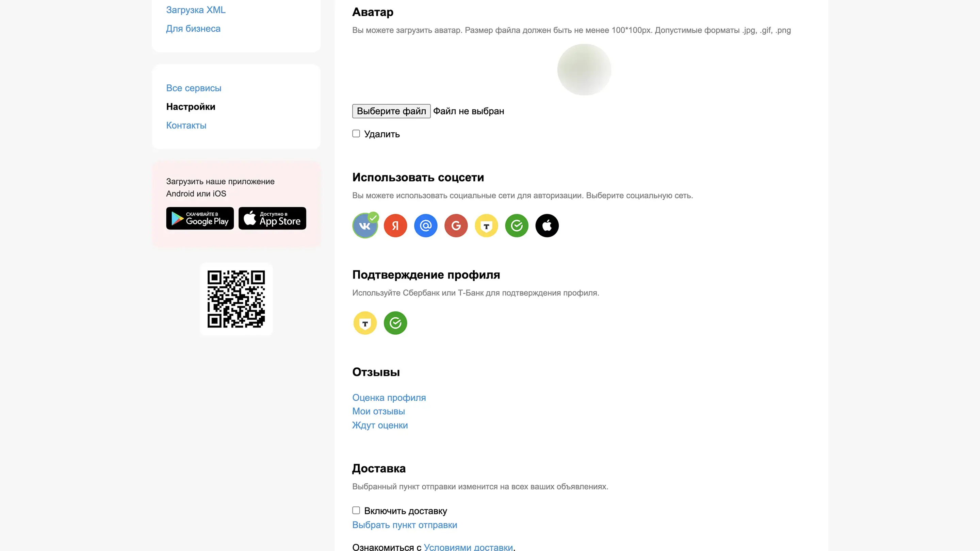980x551 pixels.
Task: Confirm profile with Sberbank icon
Action: pyautogui.click(x=395, y=323)
